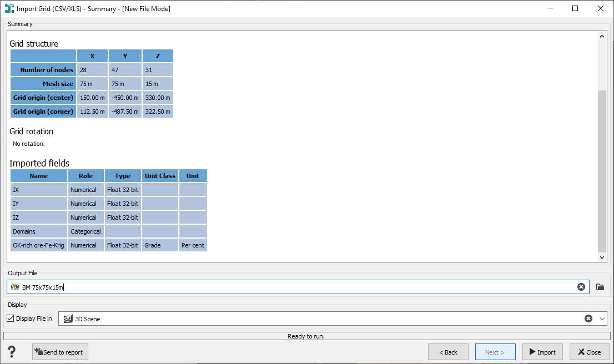The height and width of the screenshot is (364, 614).
Task: Go back with the Back button
Action: [x=448, y=352]
